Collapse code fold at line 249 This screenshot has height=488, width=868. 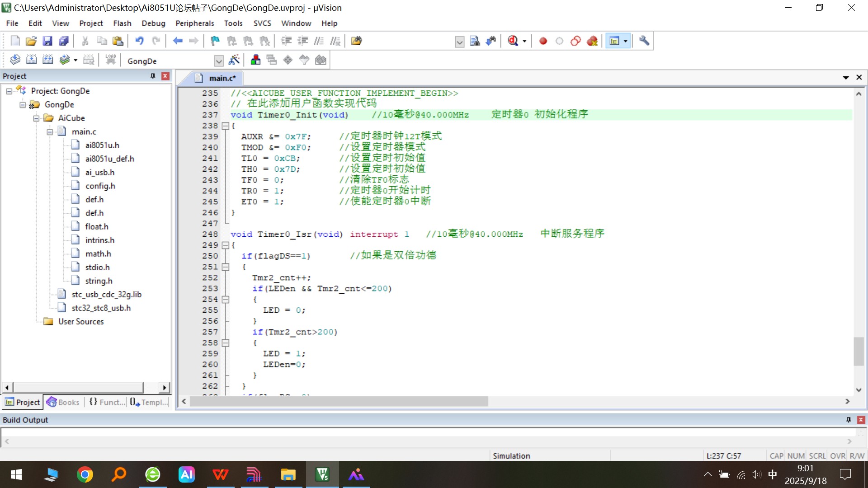225,245
